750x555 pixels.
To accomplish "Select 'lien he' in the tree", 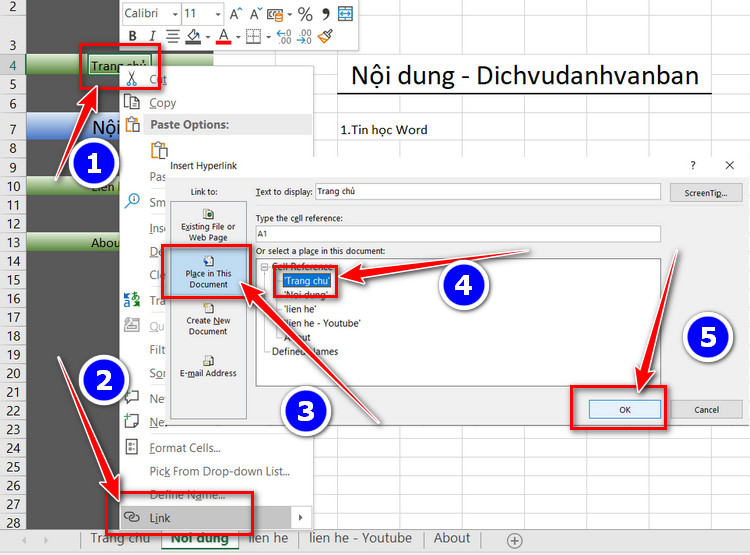I will pyautogui.click(x=300, y=309).
